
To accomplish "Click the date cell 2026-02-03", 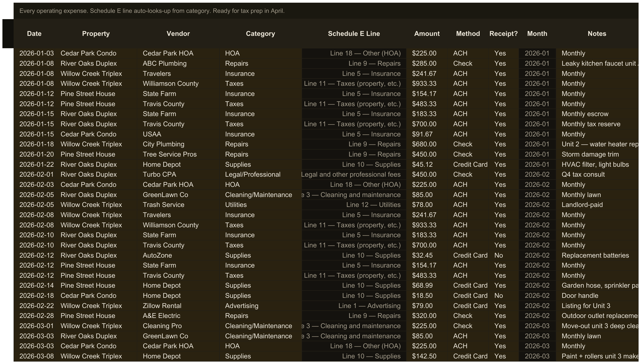I will (34, 184).
